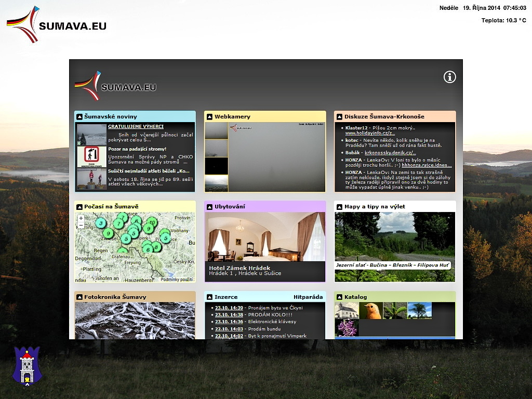Toggle the Ubytování panel arrow

(x=209, y=207)
